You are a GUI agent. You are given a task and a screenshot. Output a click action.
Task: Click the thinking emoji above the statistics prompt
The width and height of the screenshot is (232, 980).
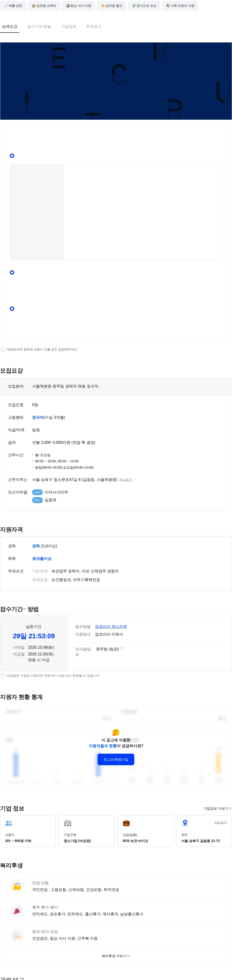pos(116,732)
